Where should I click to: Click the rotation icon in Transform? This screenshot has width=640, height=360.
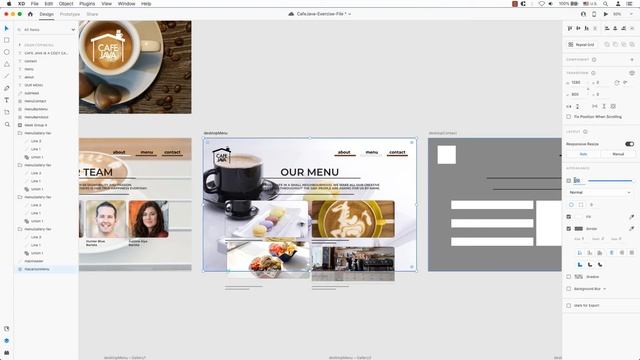point(617,82)
